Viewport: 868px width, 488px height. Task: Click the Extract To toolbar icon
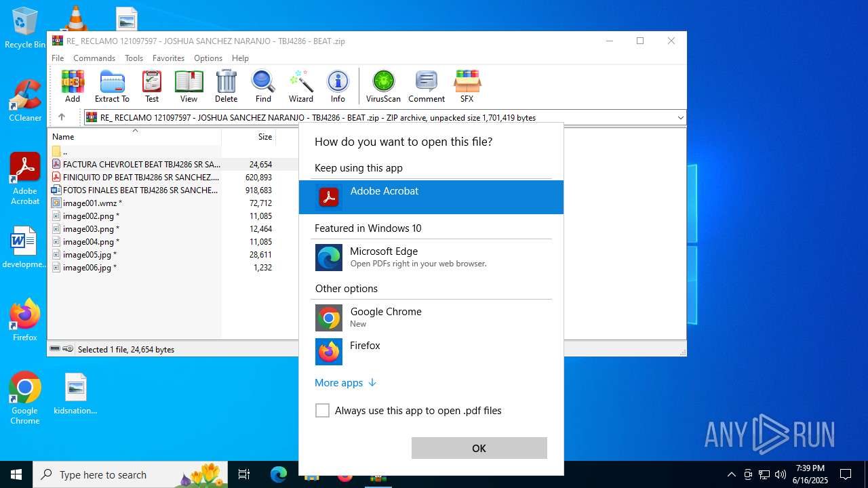112,86
